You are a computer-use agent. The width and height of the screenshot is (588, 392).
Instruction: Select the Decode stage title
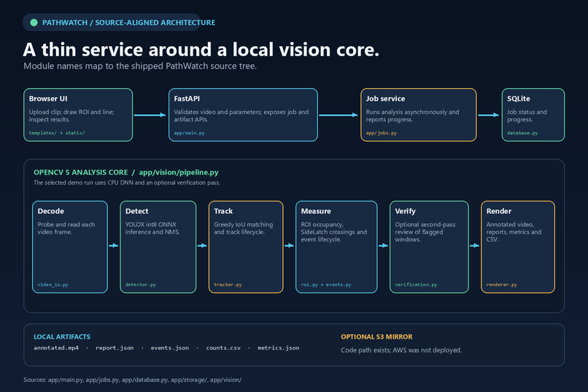[x=50, y=211]
